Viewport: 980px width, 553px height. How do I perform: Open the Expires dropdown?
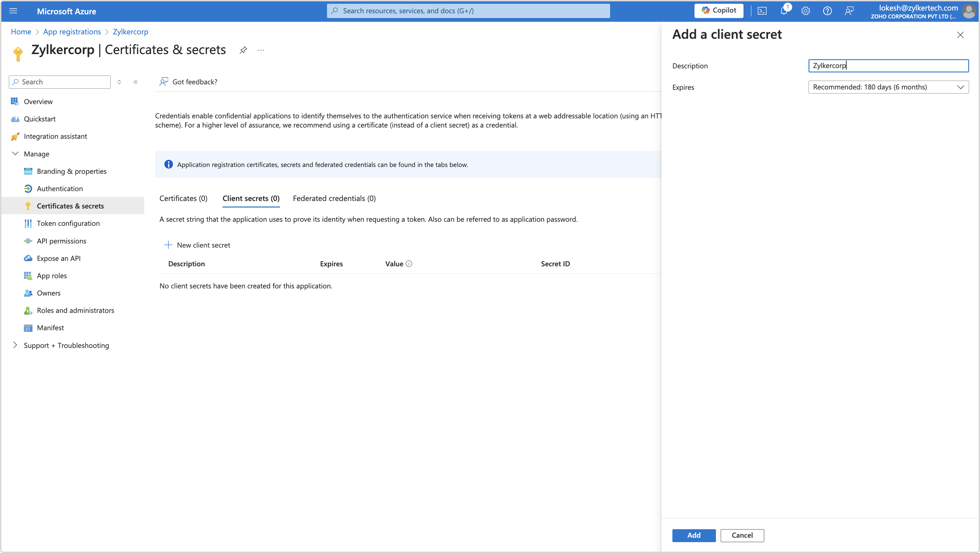coord(888,87)
